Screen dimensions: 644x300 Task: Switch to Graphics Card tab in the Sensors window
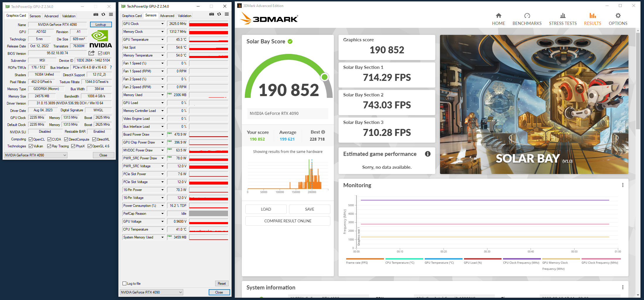coord(132,16)
